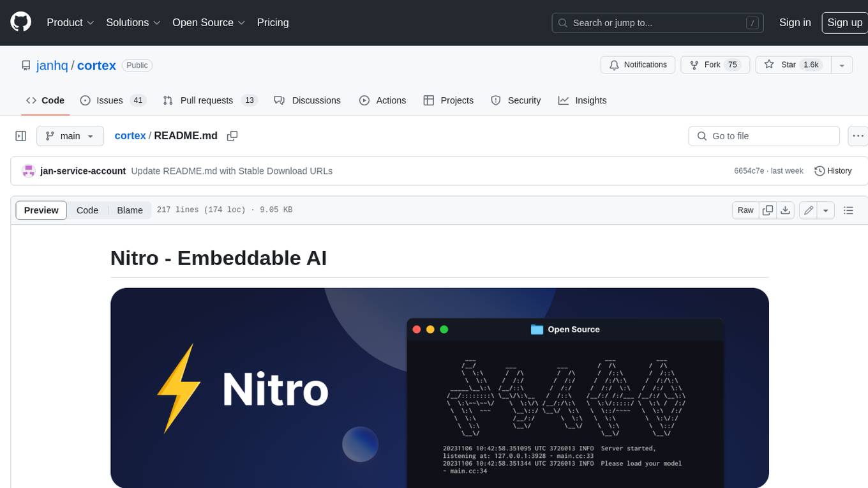Click the 41 issues counter
Screen dimensions: 868x488
point(138,100)
